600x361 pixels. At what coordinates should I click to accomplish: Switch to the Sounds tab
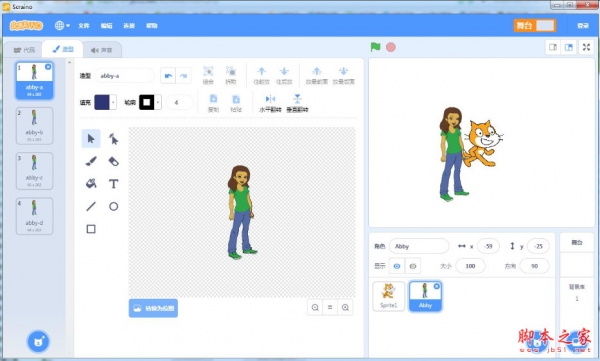(102, 50)
